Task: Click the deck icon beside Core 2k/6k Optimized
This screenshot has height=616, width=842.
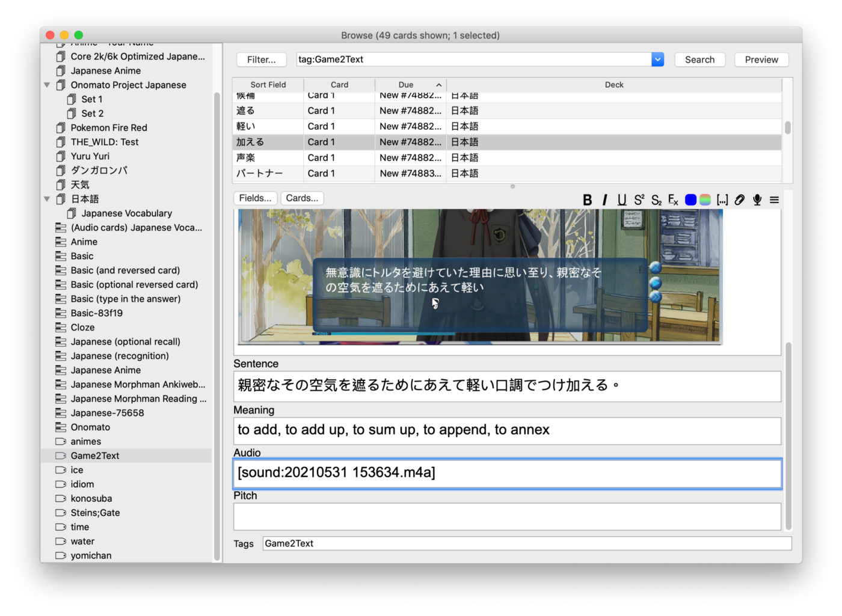Action: pyautogui.click(x=61, y=56)
